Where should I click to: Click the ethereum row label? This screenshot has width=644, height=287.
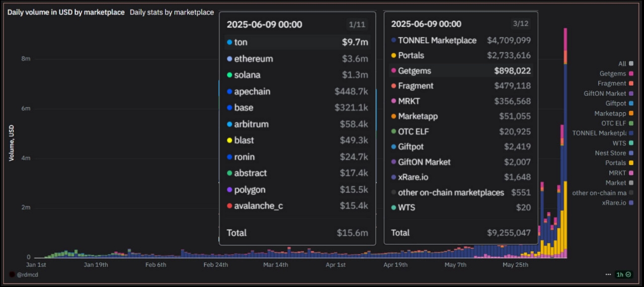click(254, 59)
